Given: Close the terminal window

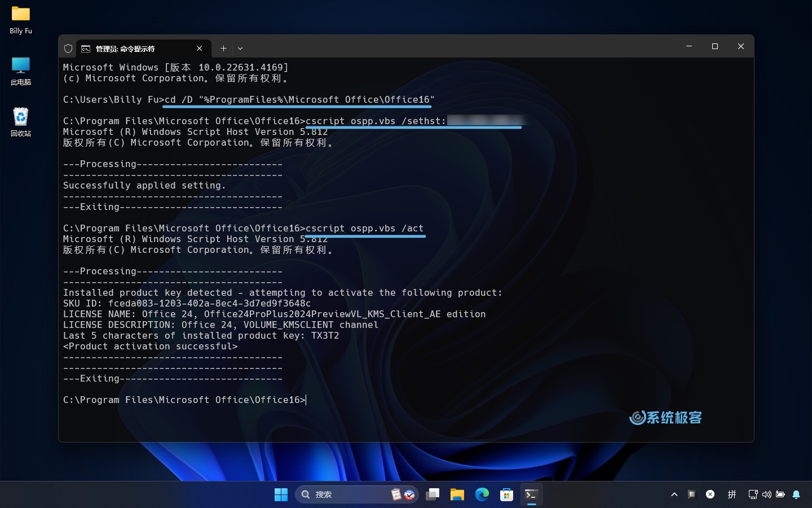Looking at the screenshot, I should point(741,46).
